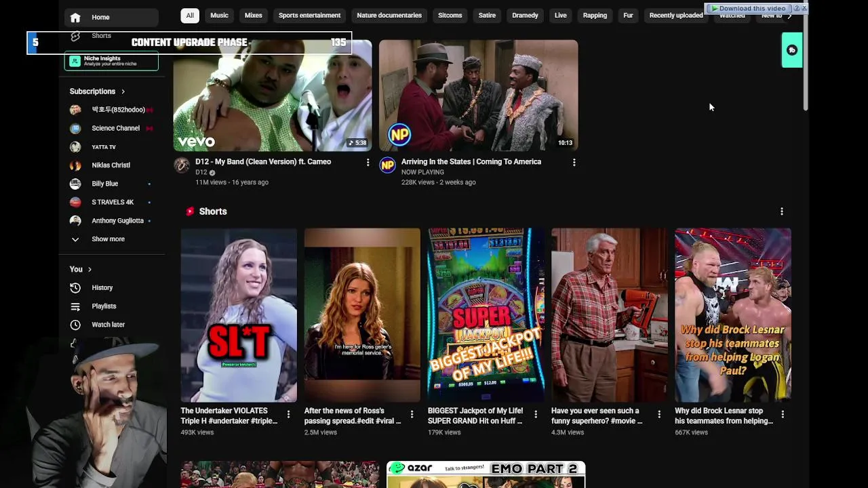Open the azar EMO PART 2 video thumbnail
The height and width of the screenshot is (488, 868).
pos(486,474)
